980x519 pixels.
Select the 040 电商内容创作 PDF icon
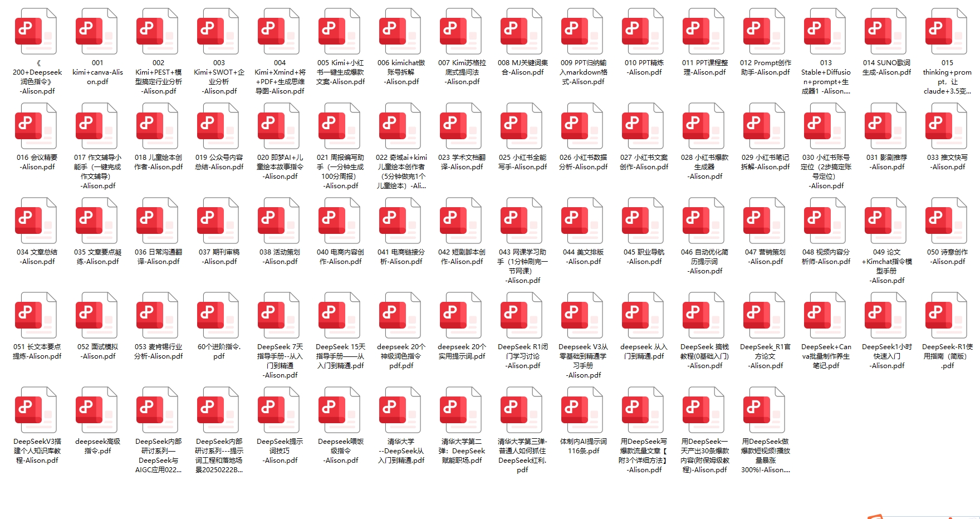pos(339,221)
